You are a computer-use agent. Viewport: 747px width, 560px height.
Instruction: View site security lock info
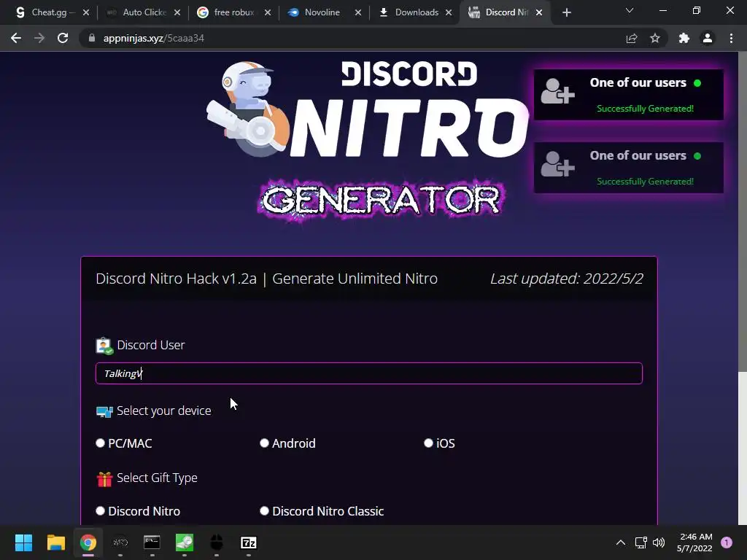coord(92,38)
